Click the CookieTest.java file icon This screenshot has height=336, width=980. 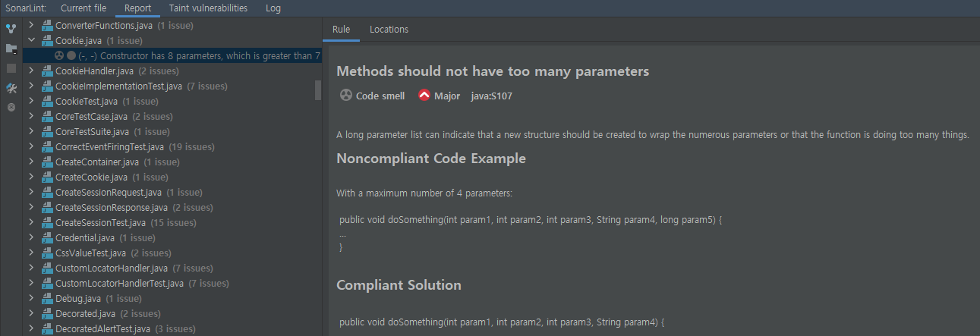tap(47, 101)
